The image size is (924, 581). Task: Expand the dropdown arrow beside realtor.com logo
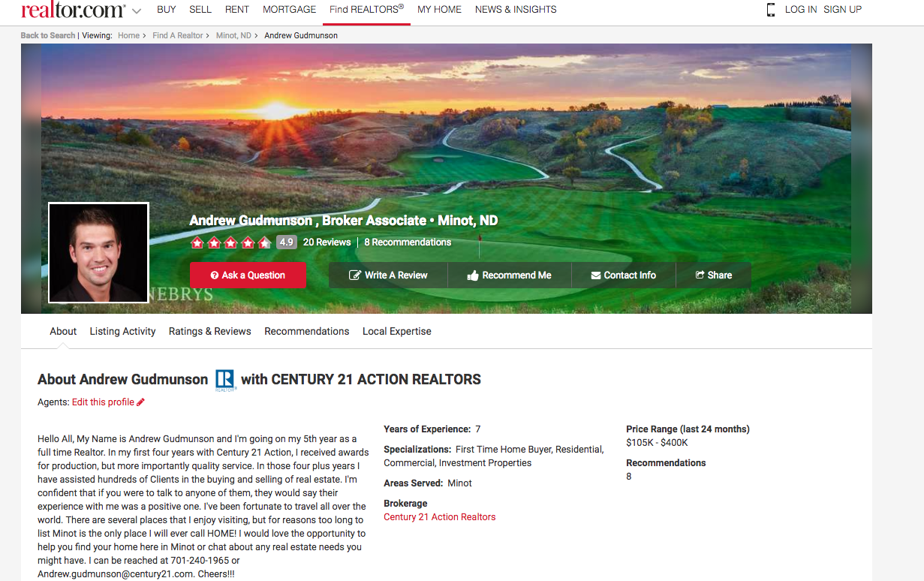(x=137, y=11)
